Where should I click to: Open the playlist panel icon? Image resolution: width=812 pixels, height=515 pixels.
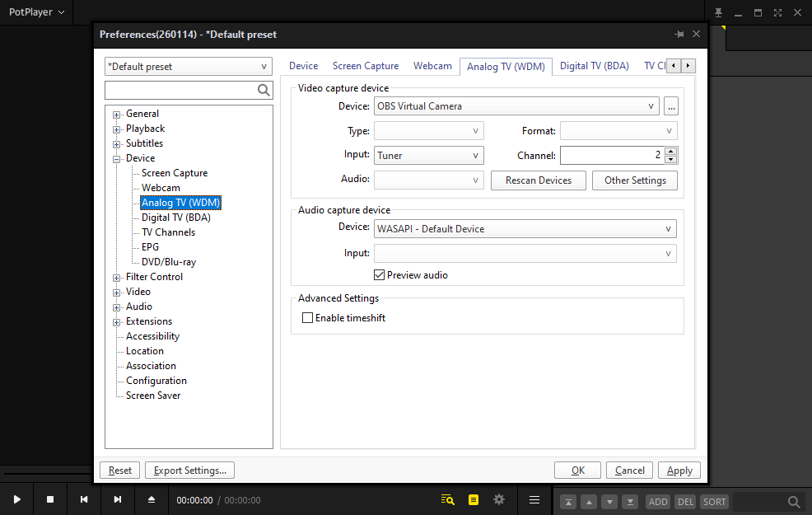coord(474,499)
